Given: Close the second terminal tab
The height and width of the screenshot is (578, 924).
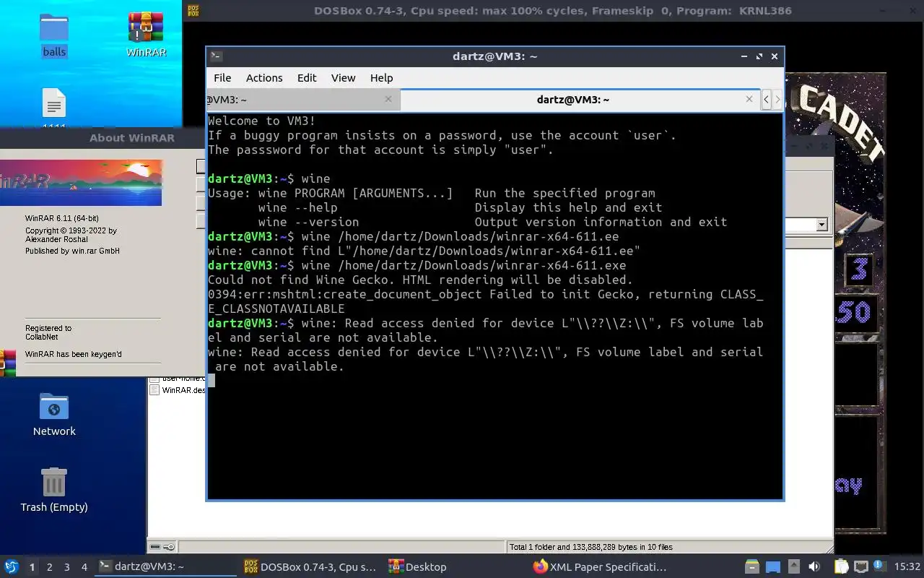Looking at the screenshot, I should 749,100.
